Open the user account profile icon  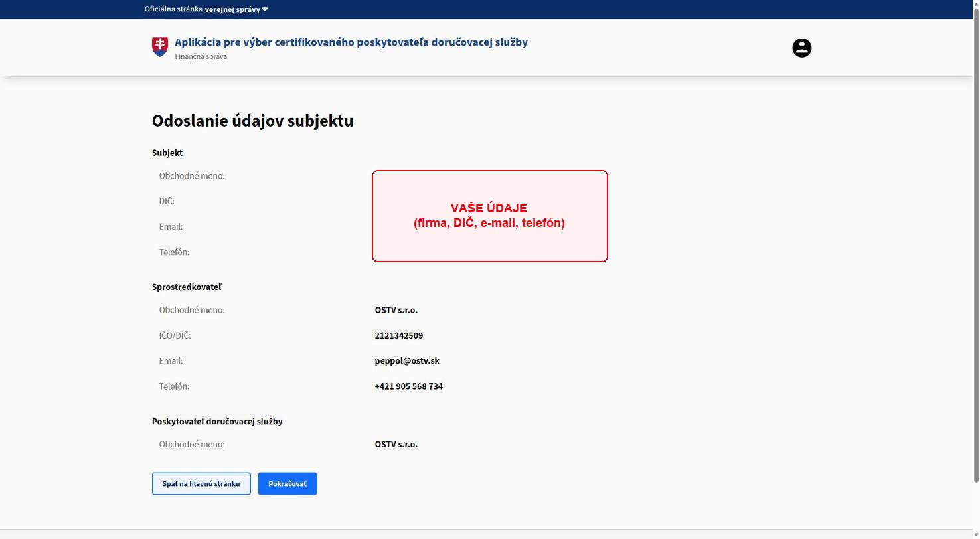801,48
